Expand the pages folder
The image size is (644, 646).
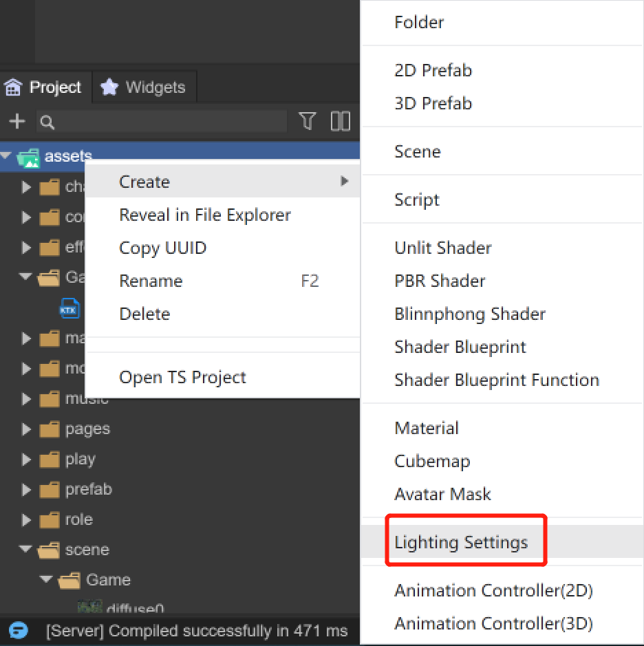26,429
